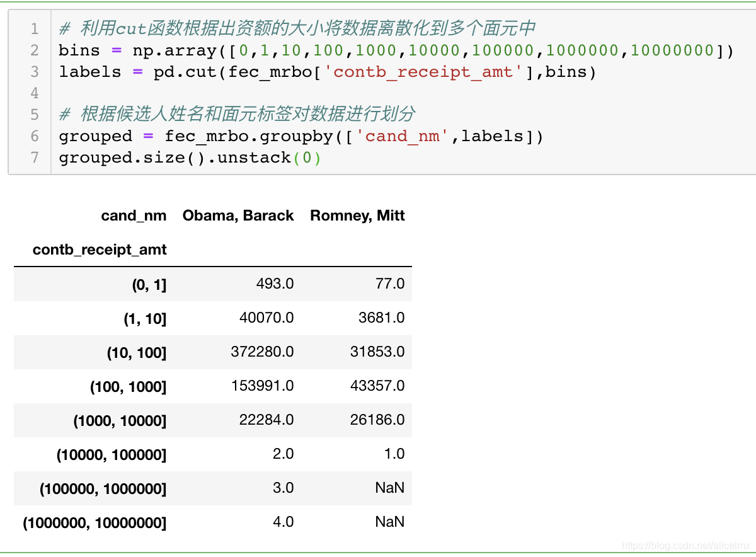This screenshot has height=557, width=756.
Task: Click the Obama value 3.0
Action: point(283,488)
